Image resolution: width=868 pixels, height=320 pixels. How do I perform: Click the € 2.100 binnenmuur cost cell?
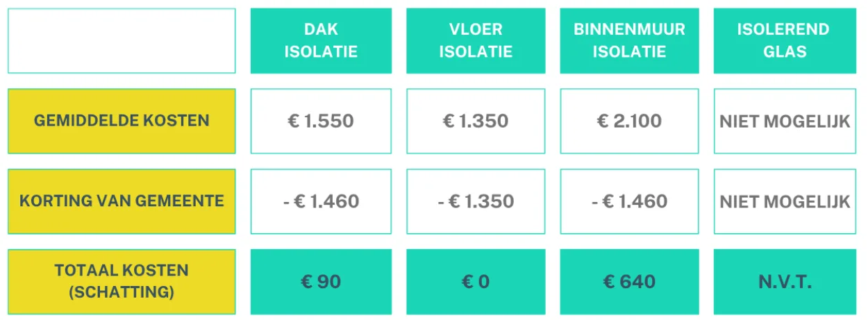coord(629,121)
